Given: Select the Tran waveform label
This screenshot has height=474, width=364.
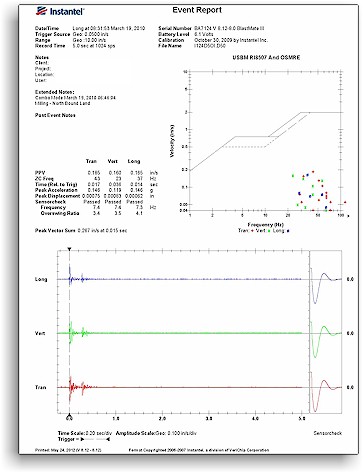Looking at the screenshot, I should pyautogui.click(x=41, y=387).
